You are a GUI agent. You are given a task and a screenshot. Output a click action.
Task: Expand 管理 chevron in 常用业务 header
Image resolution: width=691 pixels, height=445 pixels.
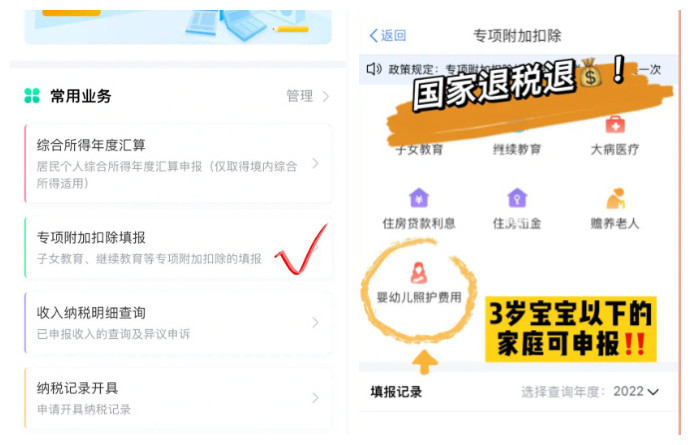click(326, 96)
